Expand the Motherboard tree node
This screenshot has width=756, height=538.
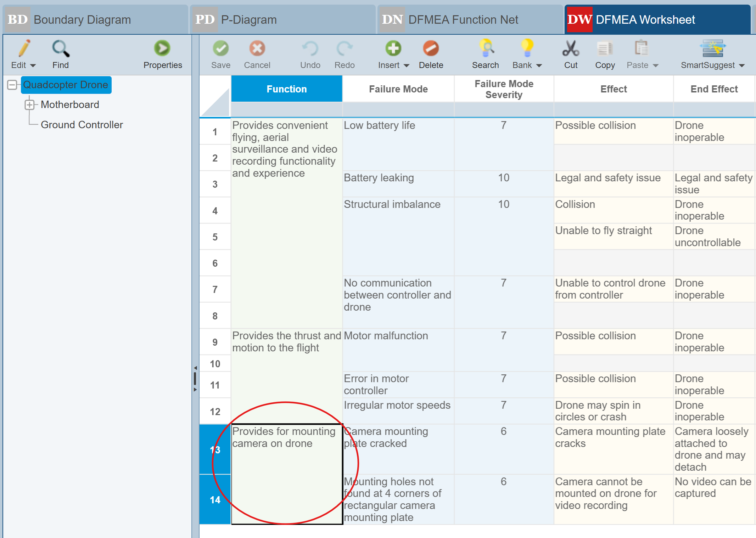29,105
